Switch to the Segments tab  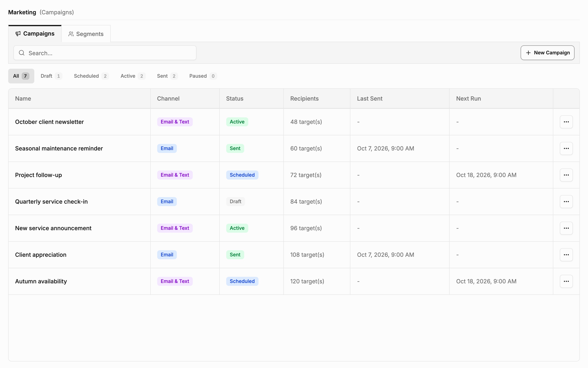click(86, 34)
